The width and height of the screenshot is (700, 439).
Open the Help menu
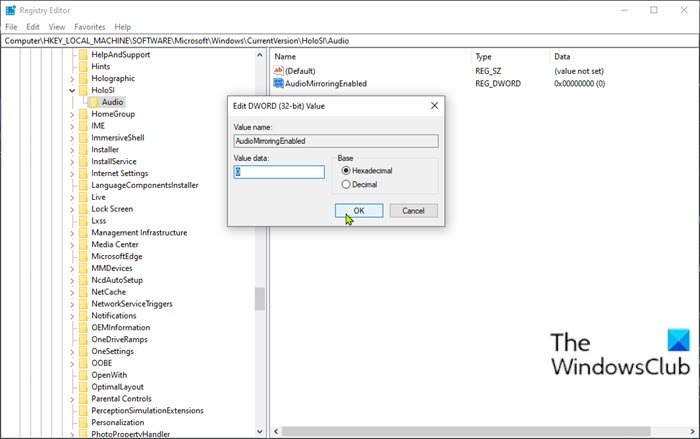tap(122, 27)
